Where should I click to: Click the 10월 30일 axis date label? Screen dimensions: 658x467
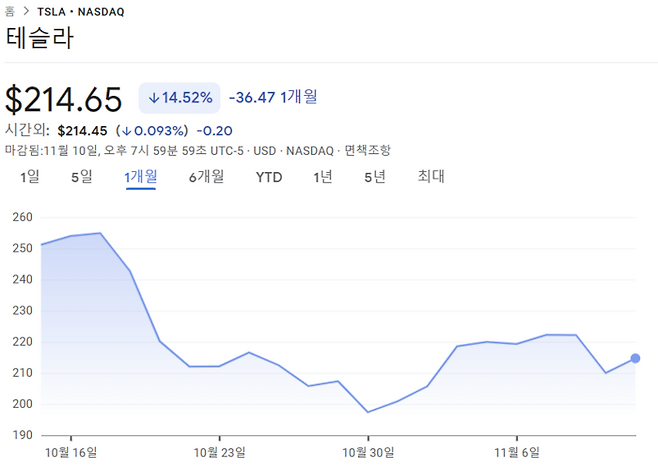(x=368, y=453)
